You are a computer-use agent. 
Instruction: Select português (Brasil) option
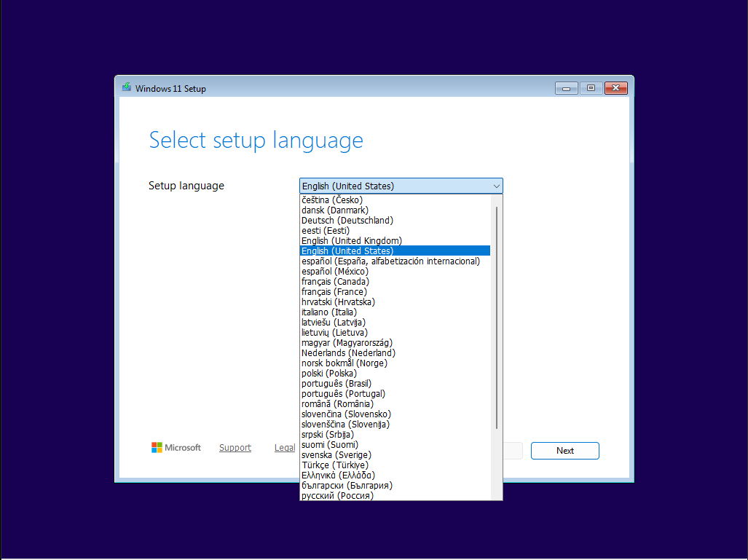(x=395, y=384)
